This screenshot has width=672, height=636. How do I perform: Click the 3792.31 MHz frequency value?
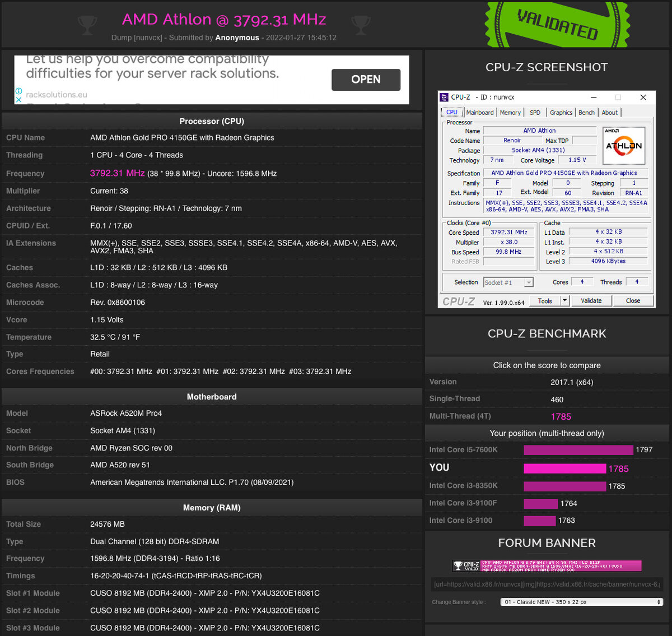click(x=118, y=173)
